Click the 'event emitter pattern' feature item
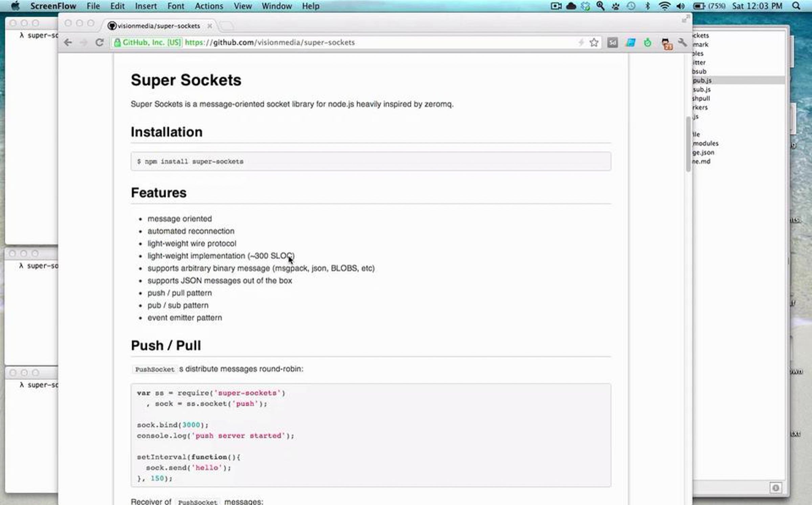 (x=185, y=318)
